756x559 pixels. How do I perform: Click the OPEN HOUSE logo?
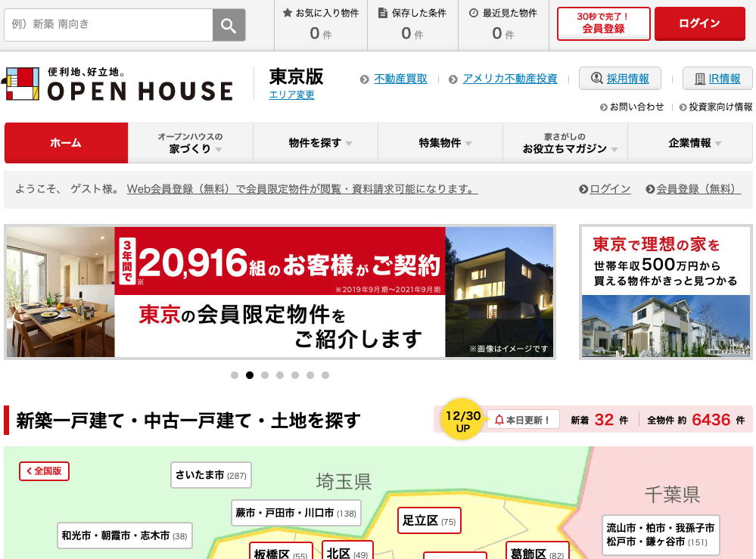pyautogui.click(x=117, y=84)
